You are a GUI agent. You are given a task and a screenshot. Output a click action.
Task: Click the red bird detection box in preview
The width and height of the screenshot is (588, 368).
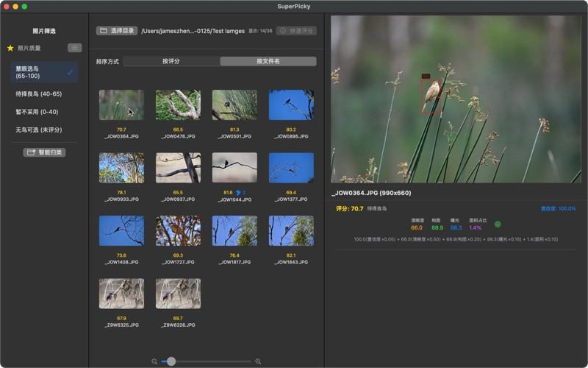coord(431,96)
